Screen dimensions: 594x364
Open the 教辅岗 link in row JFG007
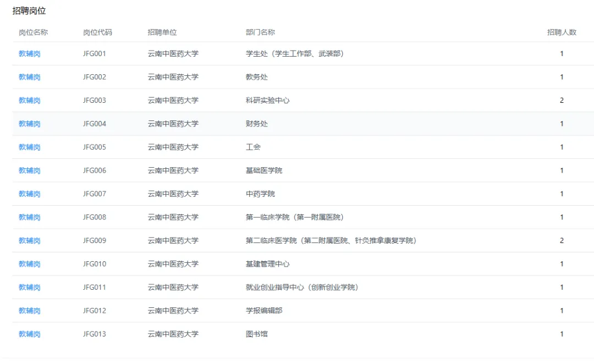tap(30, 194)
